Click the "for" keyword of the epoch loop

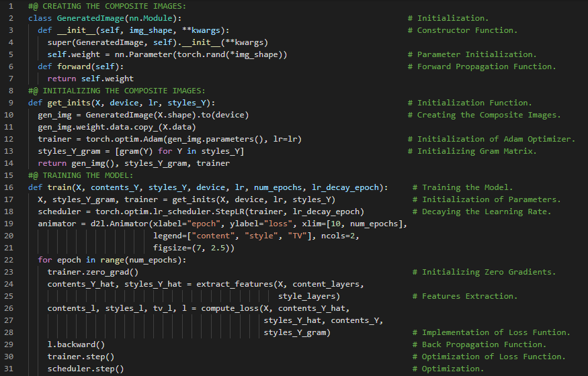click(44, 260)
